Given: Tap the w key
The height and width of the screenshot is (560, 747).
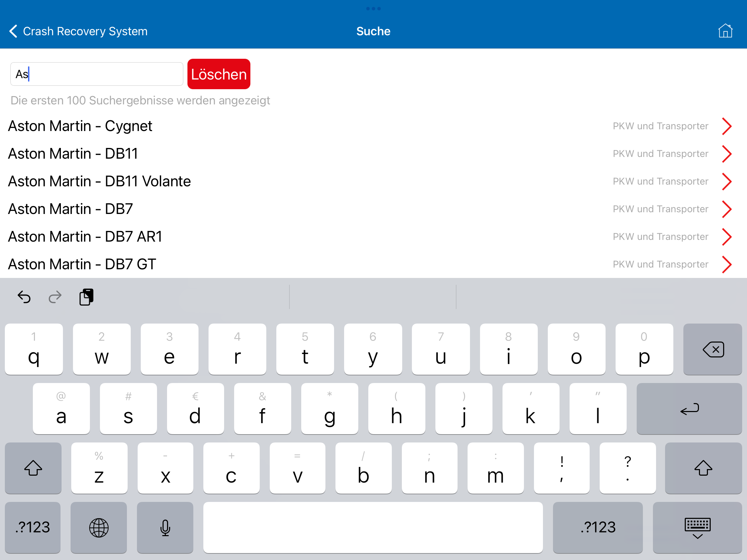Looking at the screenshot, I should 102,349.
